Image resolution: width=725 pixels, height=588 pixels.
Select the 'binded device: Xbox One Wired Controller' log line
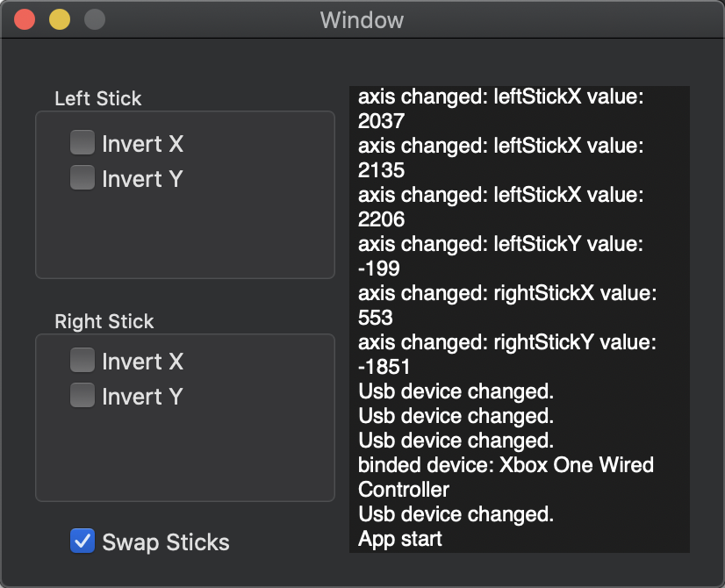(x=505, y=465)
